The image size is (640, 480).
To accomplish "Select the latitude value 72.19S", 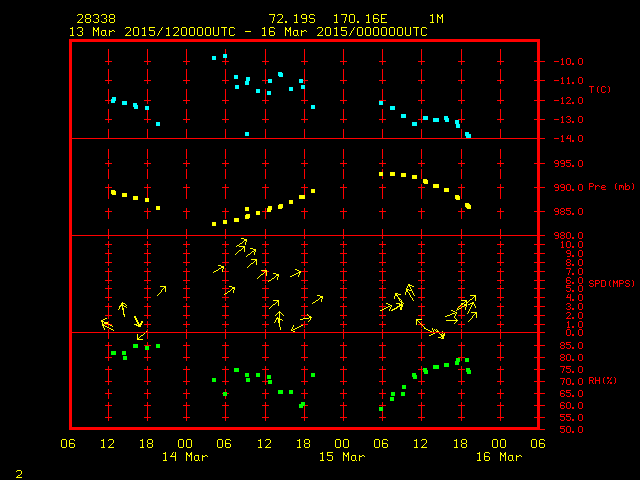I will click(x=288, y=19).
